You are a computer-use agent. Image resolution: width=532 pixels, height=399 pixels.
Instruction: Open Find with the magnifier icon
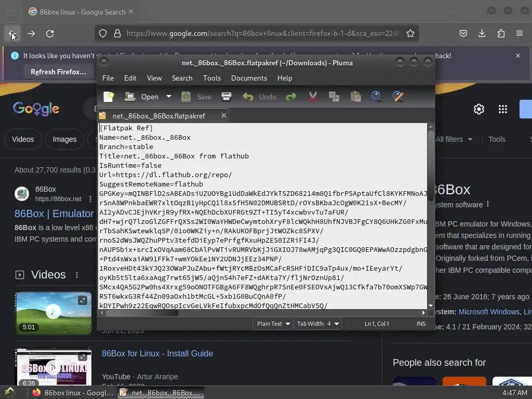376,97
